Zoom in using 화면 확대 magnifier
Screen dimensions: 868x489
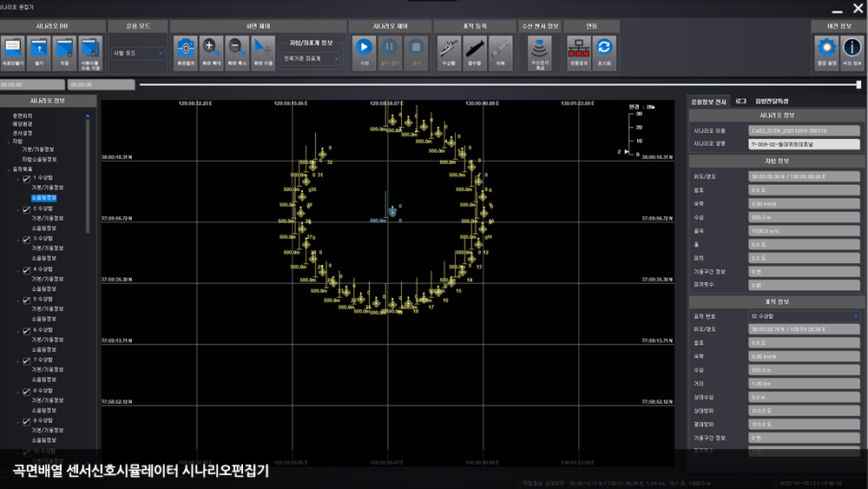click(212, 53)
